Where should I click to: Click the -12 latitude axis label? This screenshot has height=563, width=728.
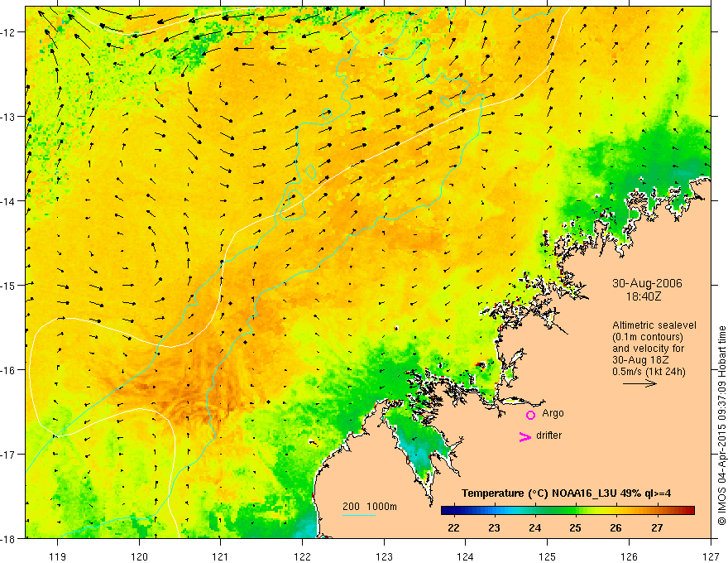tap(8, 32)
